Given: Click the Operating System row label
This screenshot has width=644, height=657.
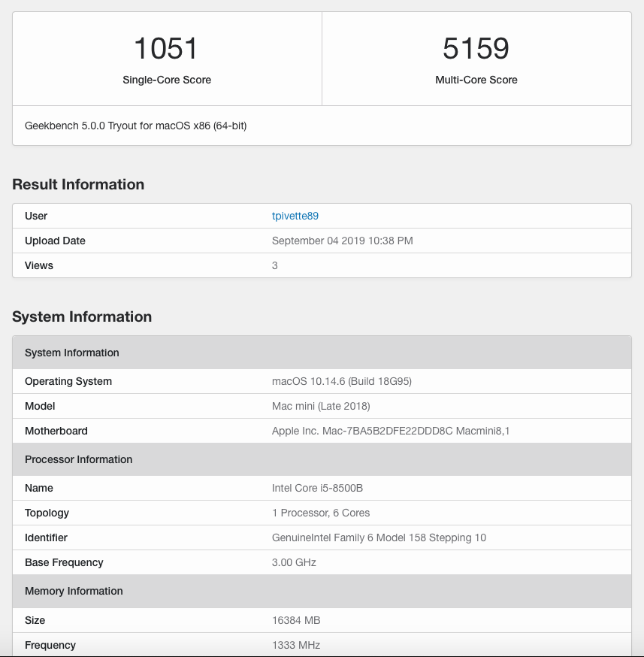Looking at the screenshot, I should coord(68,381).
